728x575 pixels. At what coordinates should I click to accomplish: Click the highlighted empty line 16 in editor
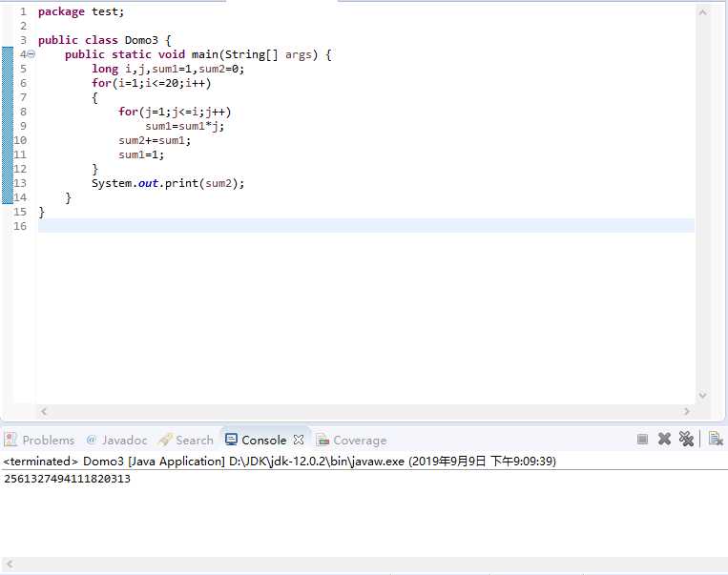pyautogui.click(x=365, y=226)
